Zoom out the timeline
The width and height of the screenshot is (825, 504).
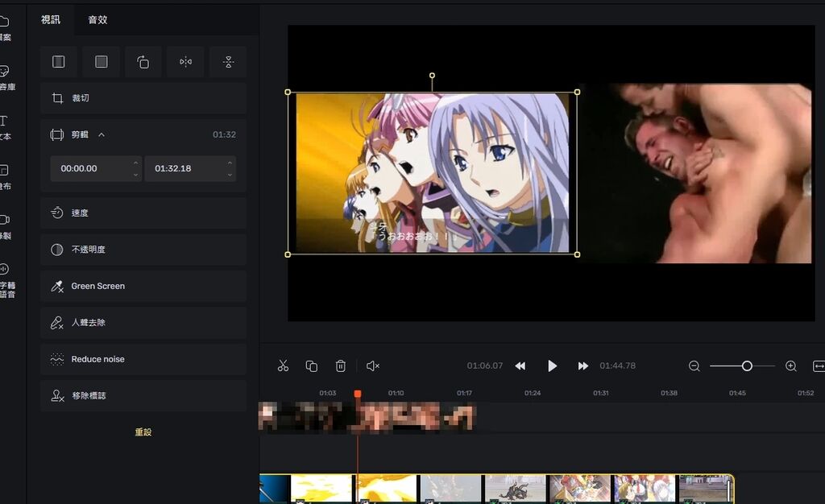click(x=694, y=366)
